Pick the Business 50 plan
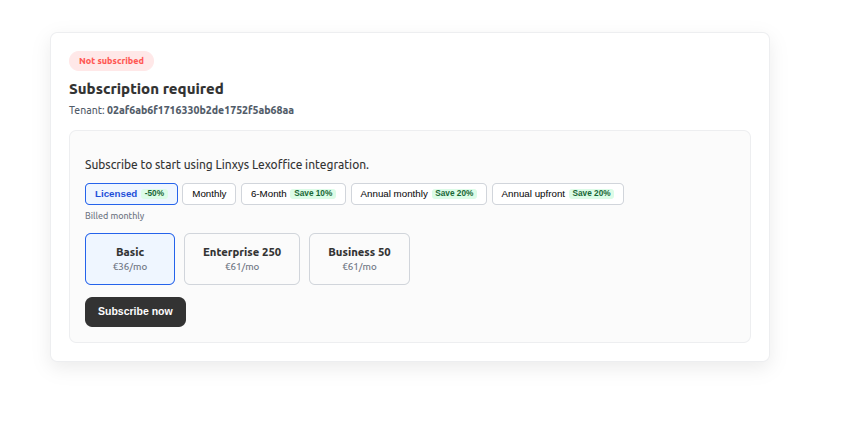 359,259
